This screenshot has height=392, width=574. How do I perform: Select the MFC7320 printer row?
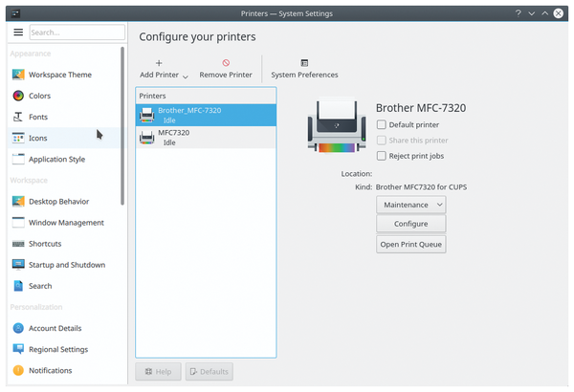206,138
